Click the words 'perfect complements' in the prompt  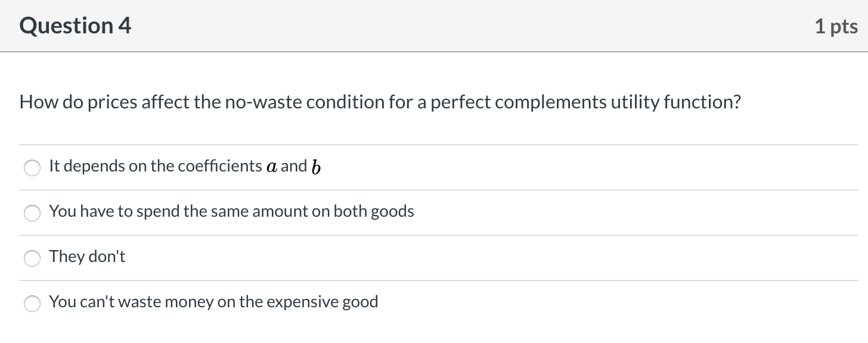click(x=518, y=102)
